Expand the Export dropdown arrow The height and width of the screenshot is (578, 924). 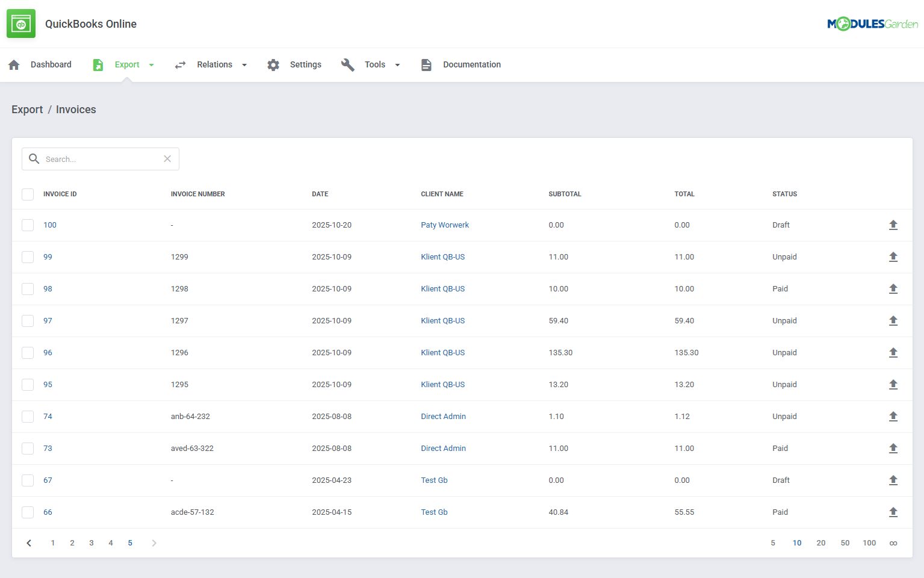(x=152, y=65)
